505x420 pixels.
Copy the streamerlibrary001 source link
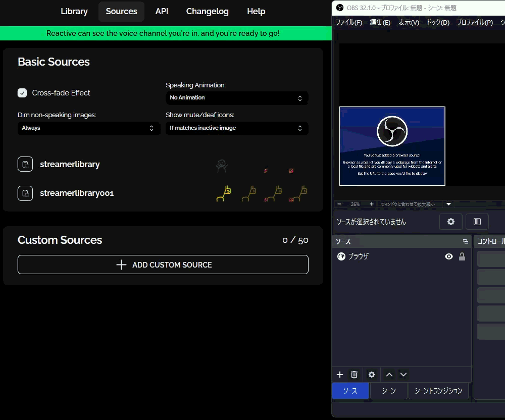25,193
